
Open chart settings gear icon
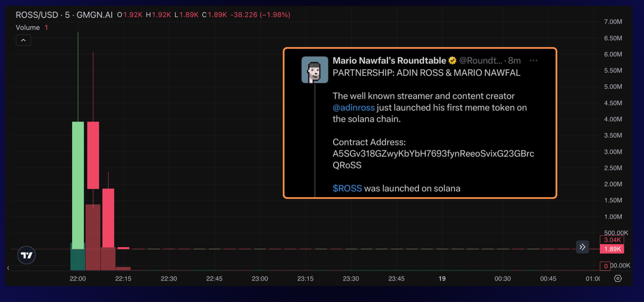pyautogui.click(x=618, y=278)
